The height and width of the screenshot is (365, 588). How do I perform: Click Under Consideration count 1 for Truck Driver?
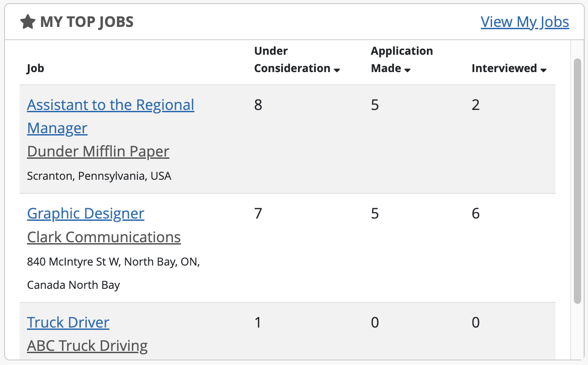tap(258, 323)
